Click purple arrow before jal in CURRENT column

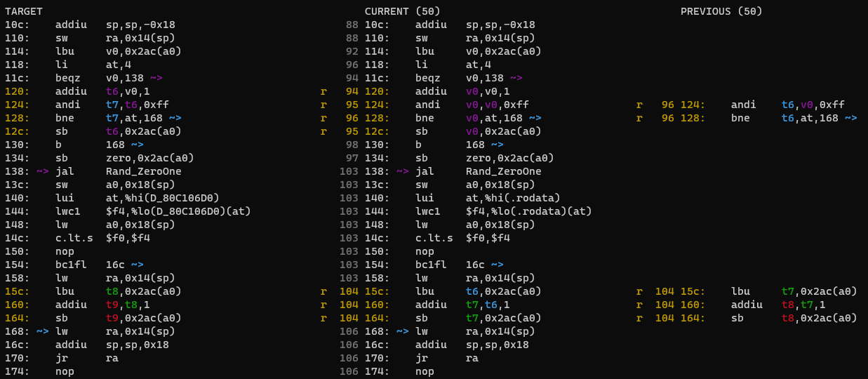click(x=403, y=171)
